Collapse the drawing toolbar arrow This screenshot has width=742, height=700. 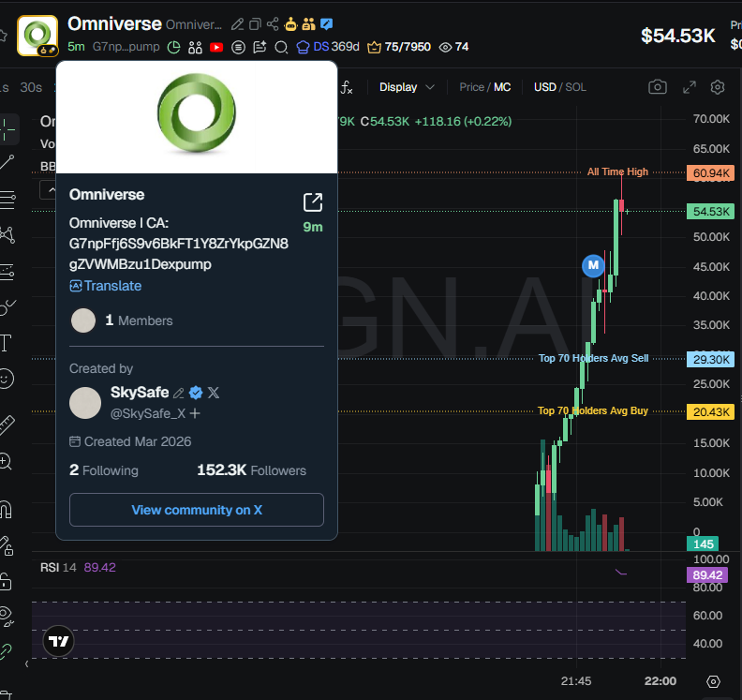click(27, 664)
